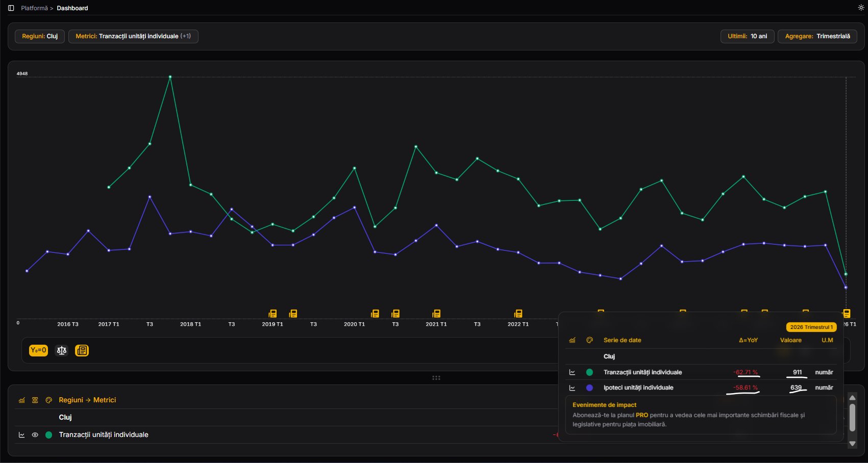Open the Agregare: Trimestrială dropdown
Screen dimensions: 868x463
817,36
